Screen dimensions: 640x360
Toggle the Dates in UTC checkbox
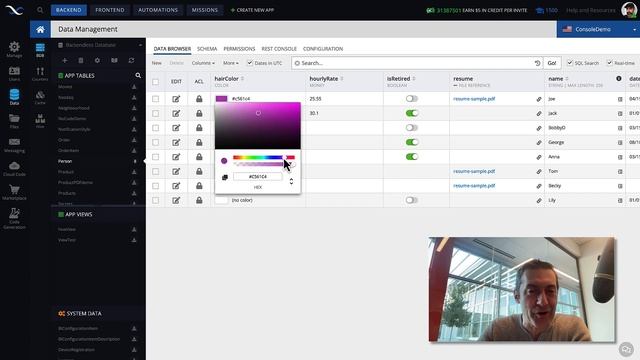(x=250, y=63)
